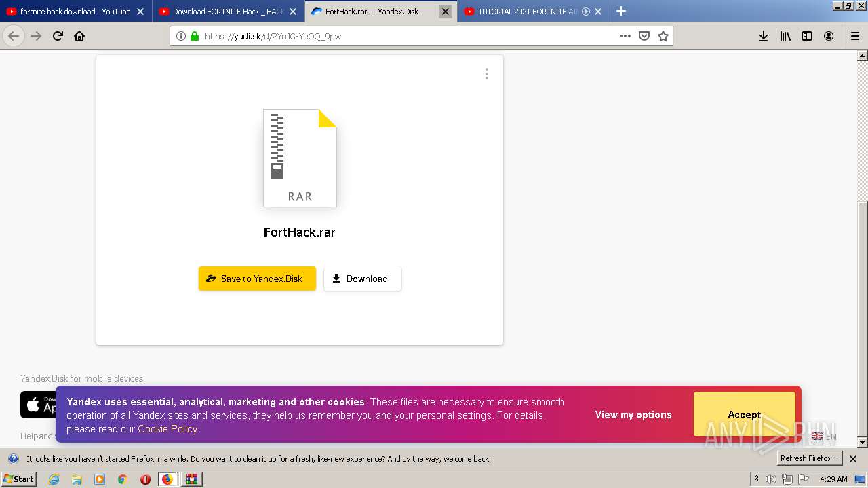The height and width of the screenshot is (488, 868).
Task: Click the taskbar clock 4:29 AM
Action: 833,479
